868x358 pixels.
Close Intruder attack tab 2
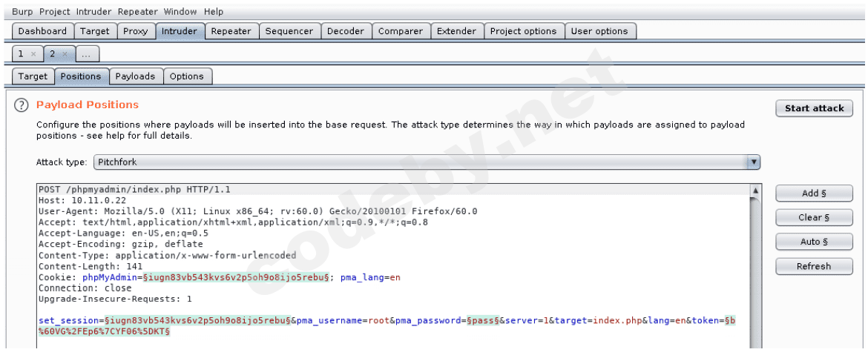(x=65, y=53)
